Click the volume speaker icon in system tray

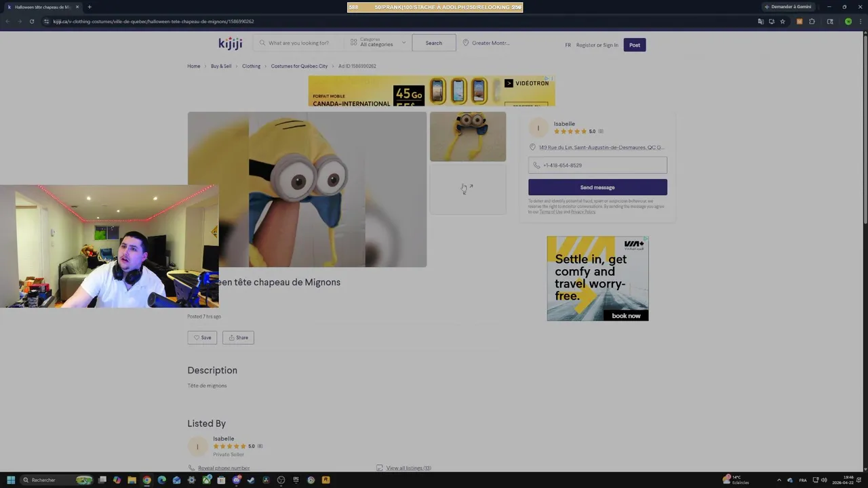[x=825, y=480]
